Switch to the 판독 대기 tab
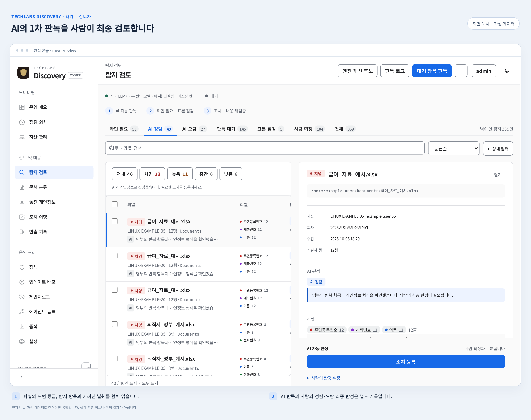The image size is (531, 420). 232,129
